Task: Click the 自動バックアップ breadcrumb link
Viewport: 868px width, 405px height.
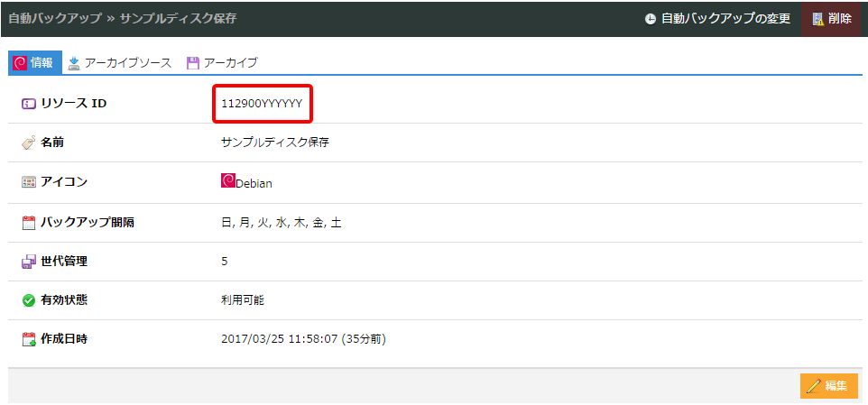Action: (x=54, y=19)
